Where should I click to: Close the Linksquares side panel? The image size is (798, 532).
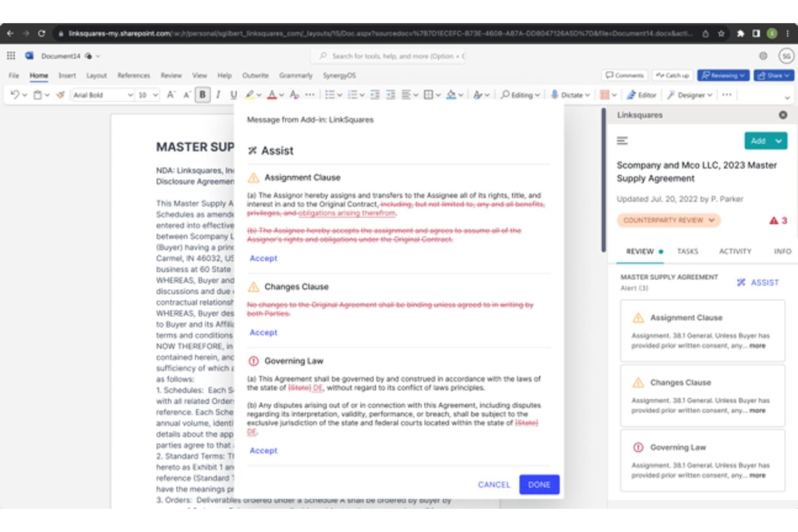[x=783, y=115]
